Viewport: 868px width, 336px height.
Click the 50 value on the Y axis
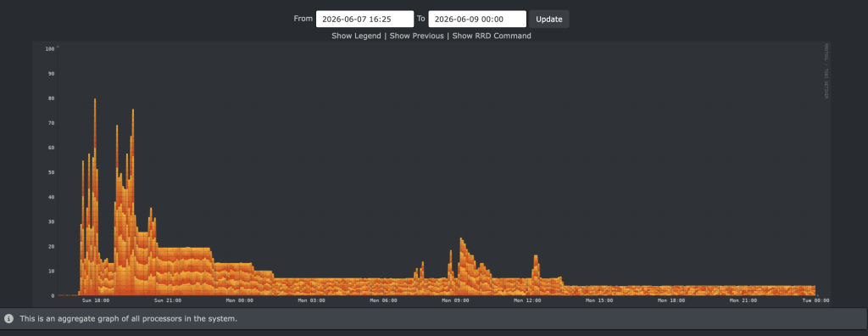[x=52, y=172]
